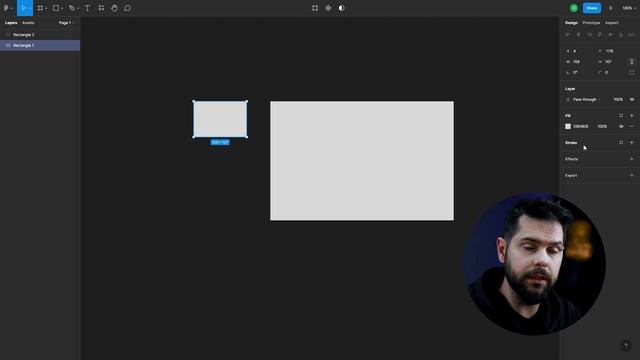Remove the D9D9D9 fill

point(632,127)
